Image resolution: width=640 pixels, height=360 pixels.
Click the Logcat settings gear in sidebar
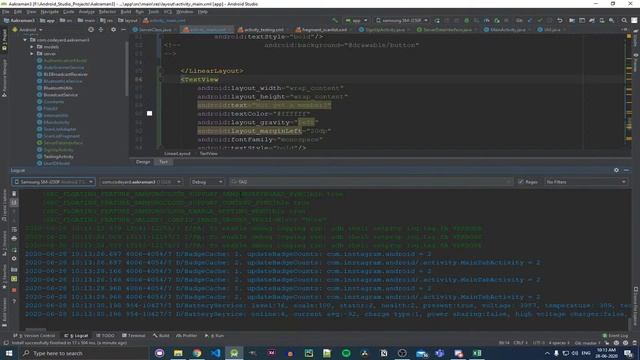point(14,258)
